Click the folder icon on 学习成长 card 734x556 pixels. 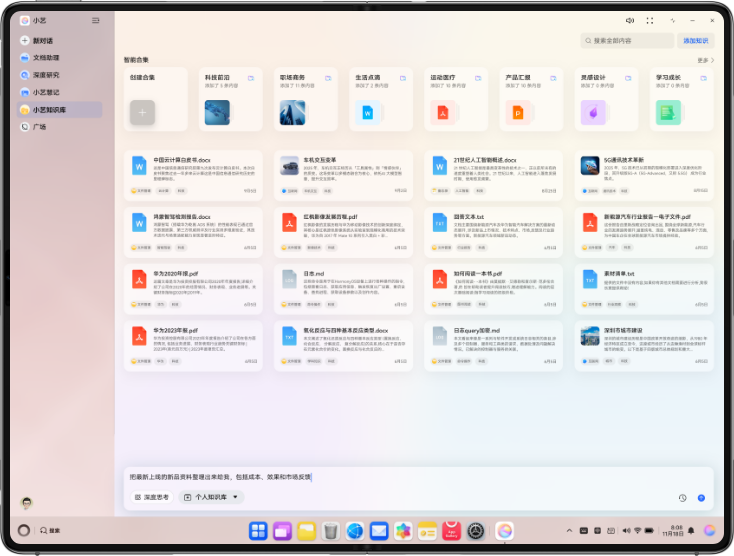(704, 78)
